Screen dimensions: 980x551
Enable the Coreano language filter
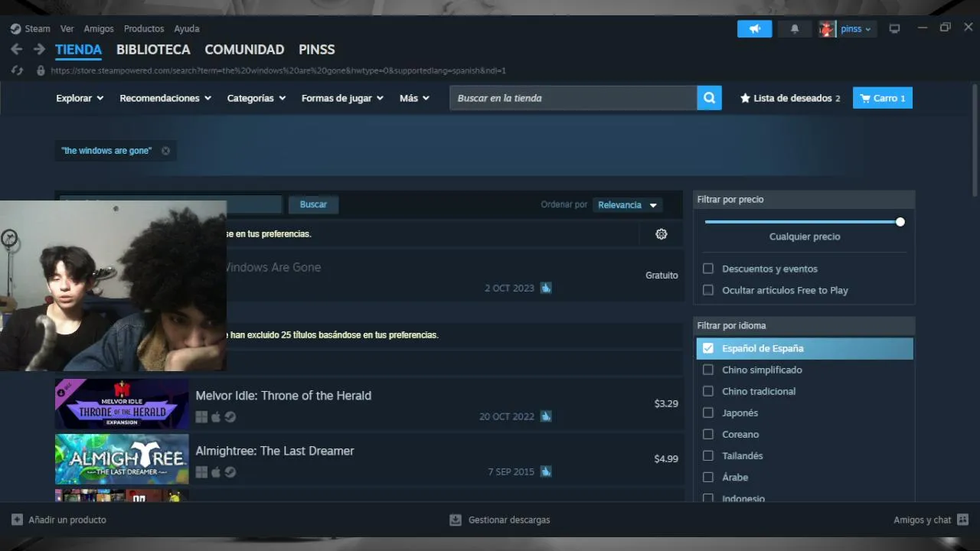pyautogui.click(x=708, y=434)
